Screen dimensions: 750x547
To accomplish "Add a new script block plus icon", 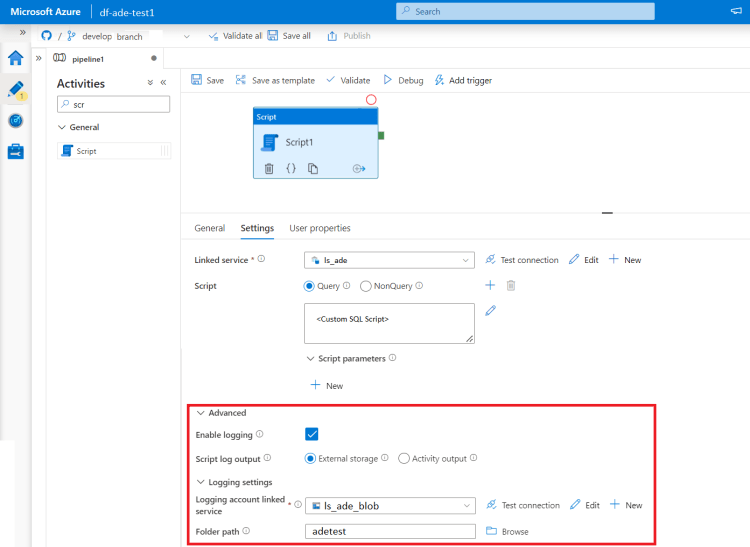I will point(490,285).
